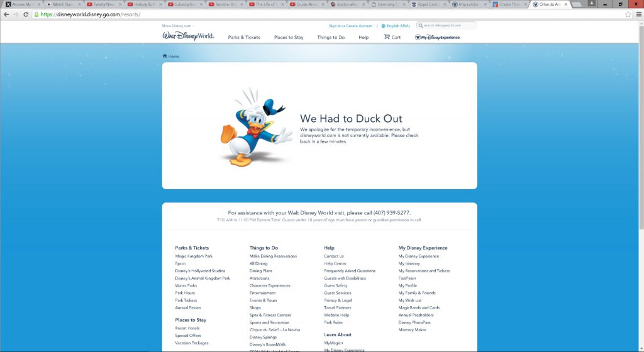Open the Things to Do header menu

[331, 37]
